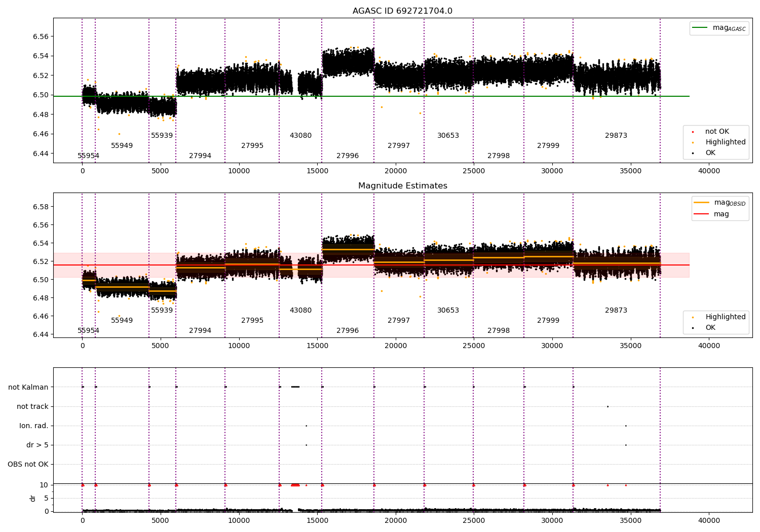Select the mag AGASC green legend entry
Screen dimensions: 760x532
click(719, 28)
